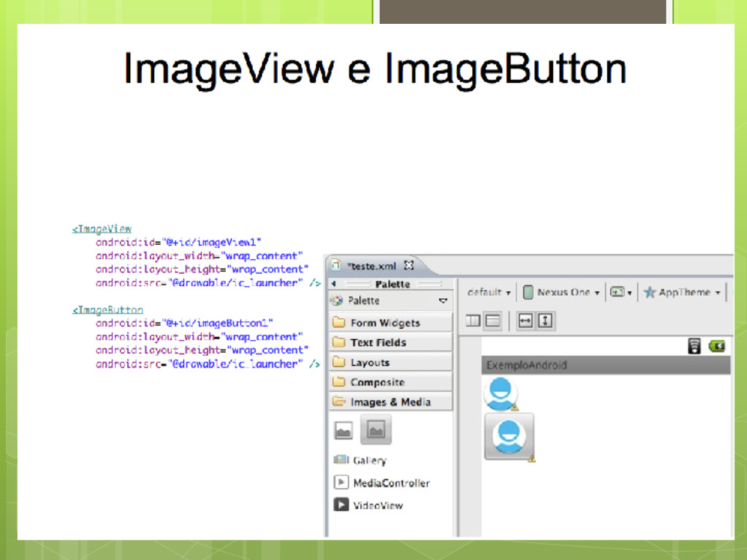This screenshot has height=560, width=747.
Task: Toggle fill height icon
Action: [x=545, y=321]
